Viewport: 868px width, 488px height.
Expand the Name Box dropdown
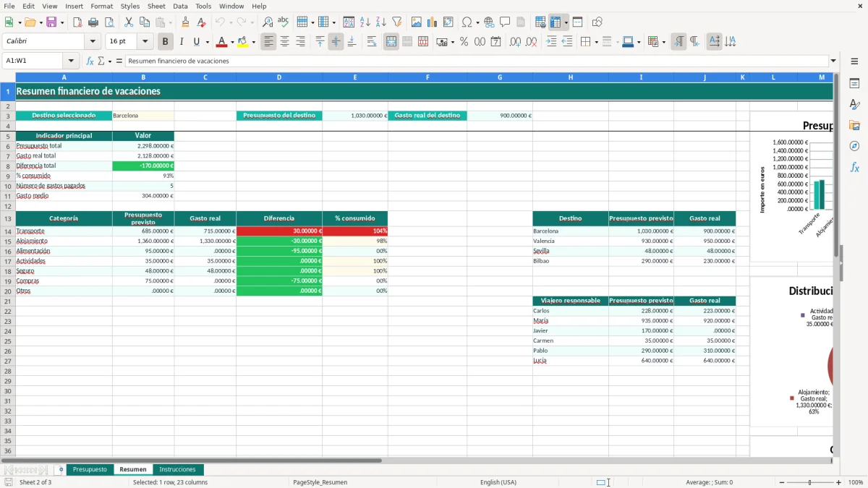click(x=71, y=61)
